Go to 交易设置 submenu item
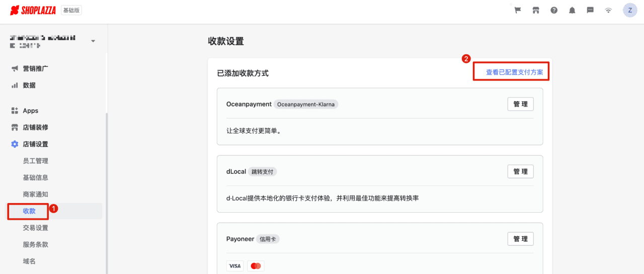The width and height of the screenshot is (644, 274). pos(35,228)
